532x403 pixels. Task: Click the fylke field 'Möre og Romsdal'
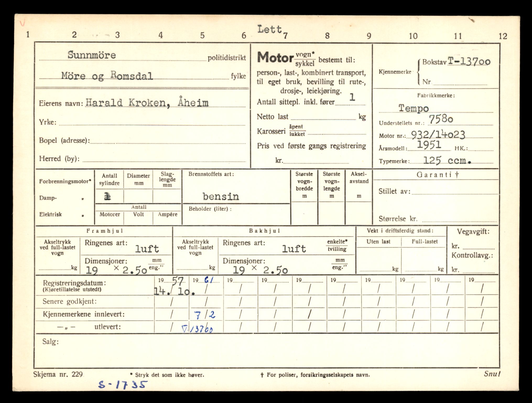tap(107, 76)
